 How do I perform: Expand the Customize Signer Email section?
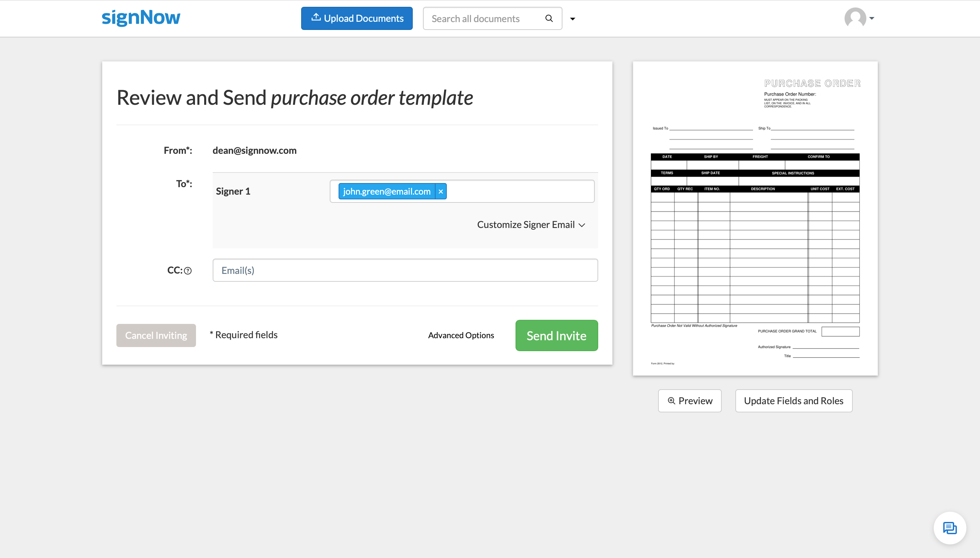(531, 224)
